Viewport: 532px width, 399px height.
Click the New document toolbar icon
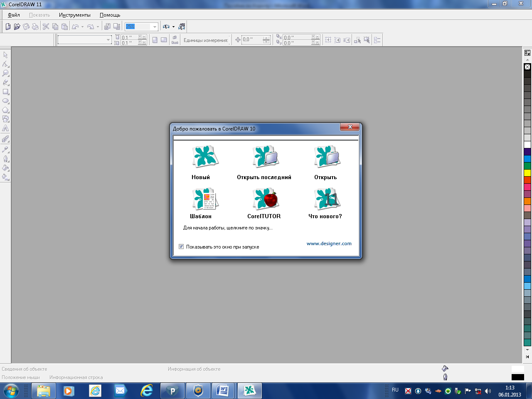point(8,27)
